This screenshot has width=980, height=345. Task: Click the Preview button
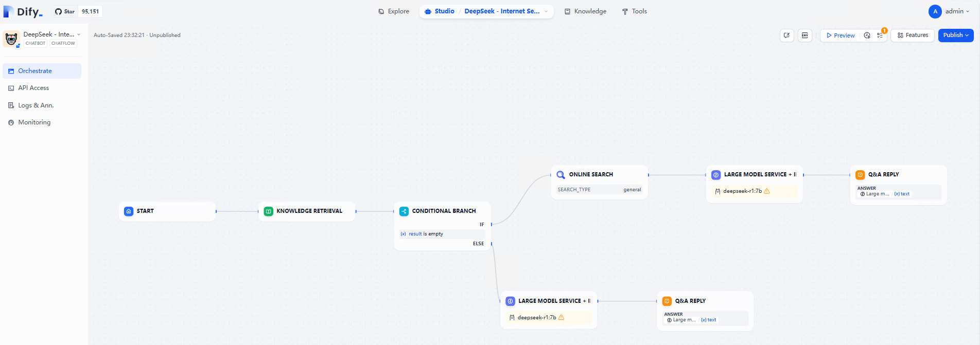pyautogui.click(x=841, y=35)
